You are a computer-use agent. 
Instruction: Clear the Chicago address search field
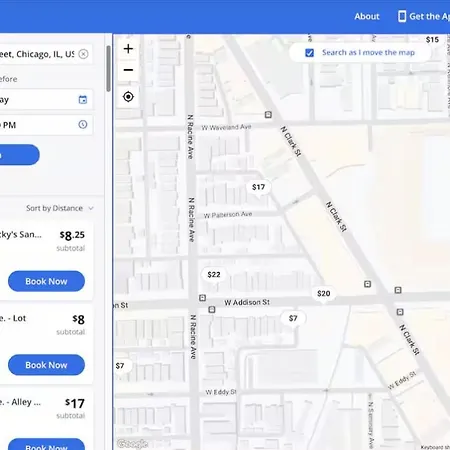(83, 54)
